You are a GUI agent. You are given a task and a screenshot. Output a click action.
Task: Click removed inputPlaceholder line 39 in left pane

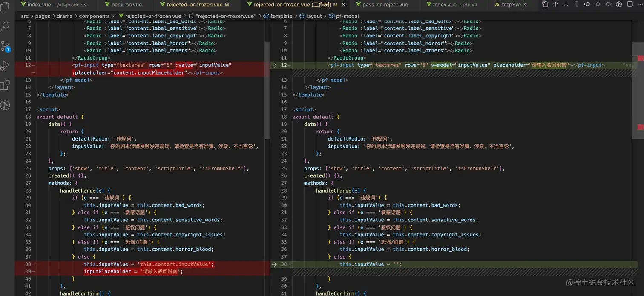pyautogui.click(x=133, y=272)
